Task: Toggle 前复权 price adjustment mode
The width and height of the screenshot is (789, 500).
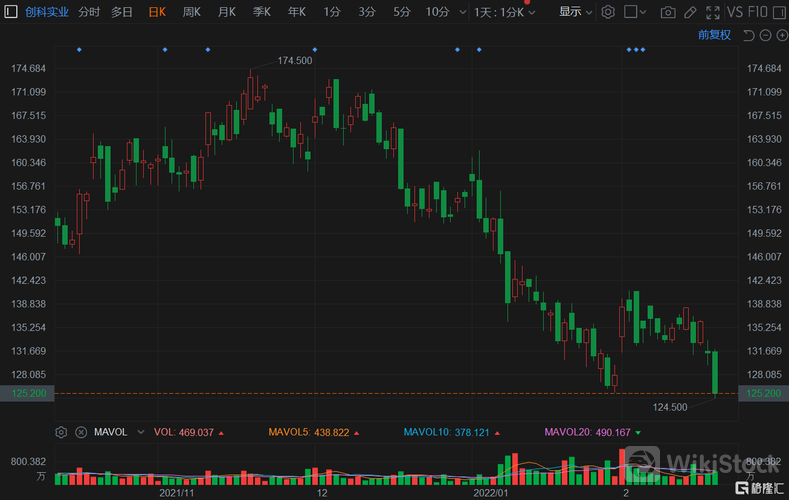Action: [x=714, y=35]
